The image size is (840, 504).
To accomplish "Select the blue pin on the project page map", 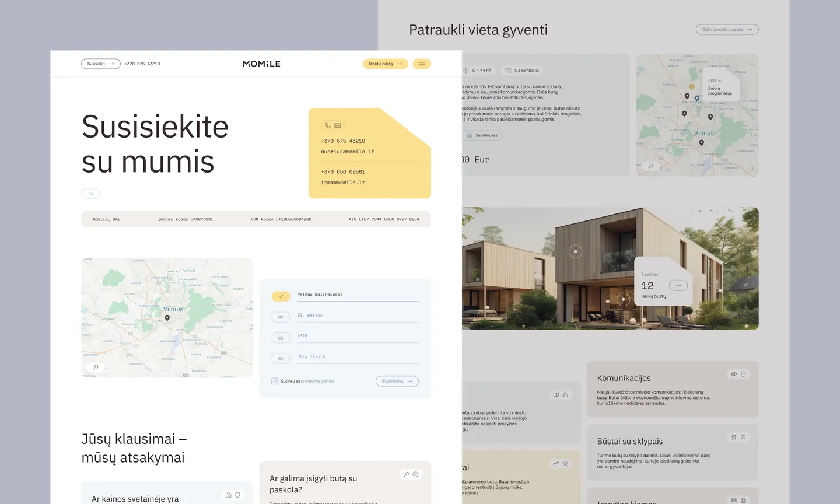I will coord(697,99).
